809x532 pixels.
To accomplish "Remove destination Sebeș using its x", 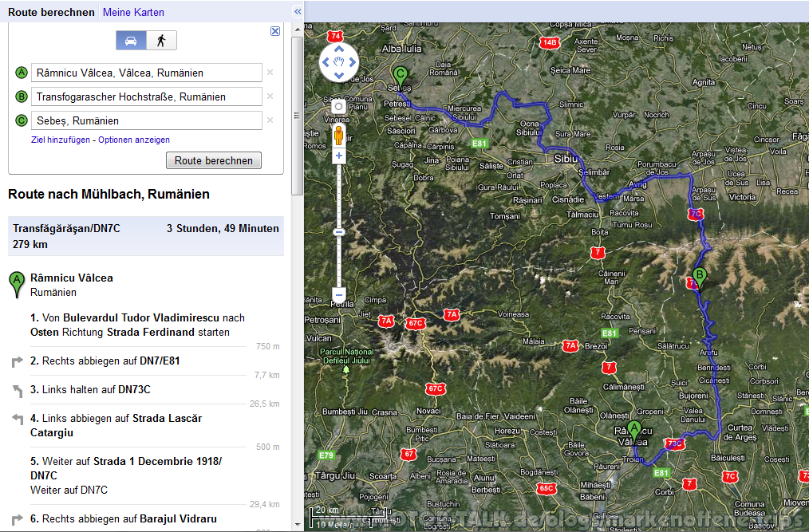I will pos(271,120).
